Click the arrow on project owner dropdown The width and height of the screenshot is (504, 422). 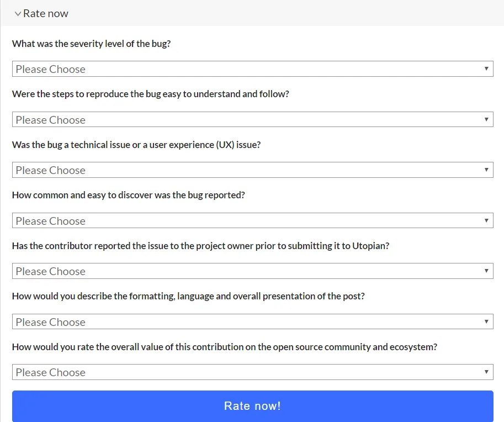coord(486,271)
